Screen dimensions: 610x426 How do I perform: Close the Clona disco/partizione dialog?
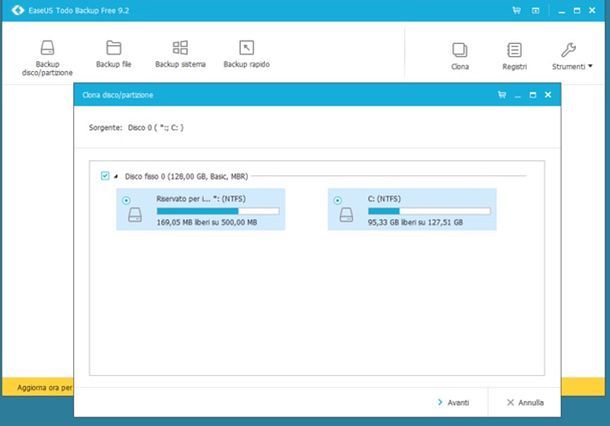pos(548,95)
